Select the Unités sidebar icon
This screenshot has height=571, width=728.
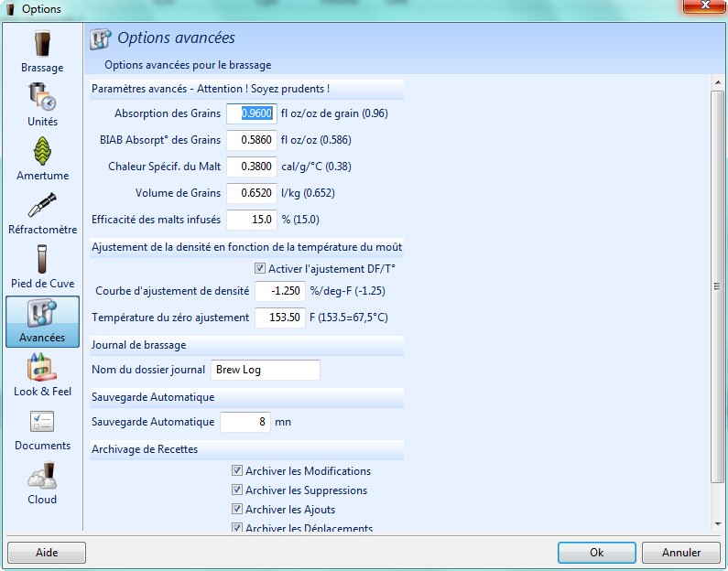click(x=42, y=104)
